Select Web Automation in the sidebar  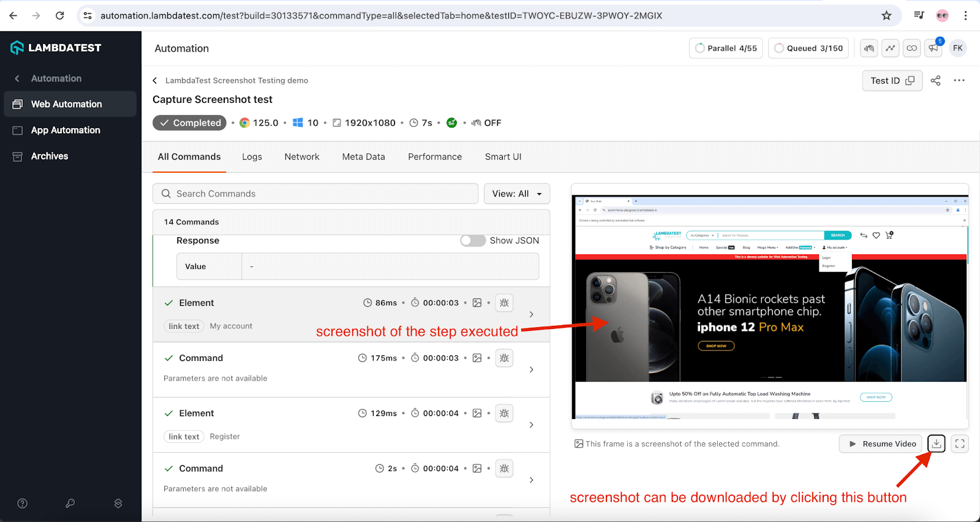tap(70, 104)
